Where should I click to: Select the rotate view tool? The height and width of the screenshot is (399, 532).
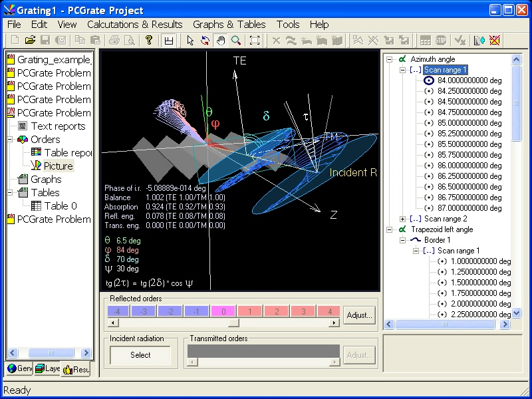[x=205, y=41]
